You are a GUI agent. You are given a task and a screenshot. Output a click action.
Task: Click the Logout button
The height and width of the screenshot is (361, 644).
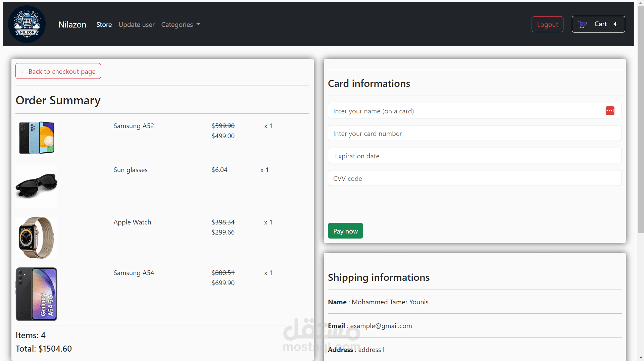click(547, 24)
